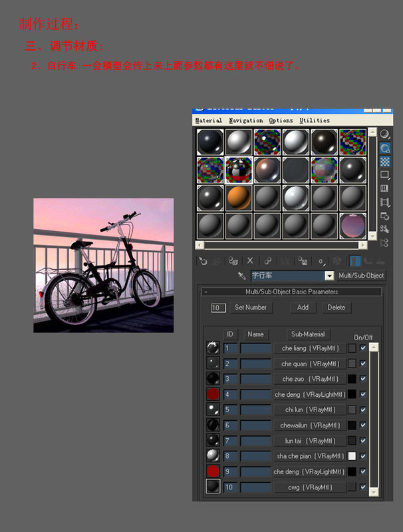Click the Reset Map/Mtl X icon

(x=250, y=260)
